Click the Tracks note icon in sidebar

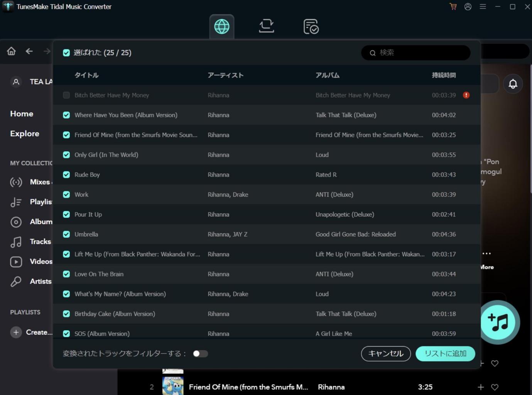[16, 242]
